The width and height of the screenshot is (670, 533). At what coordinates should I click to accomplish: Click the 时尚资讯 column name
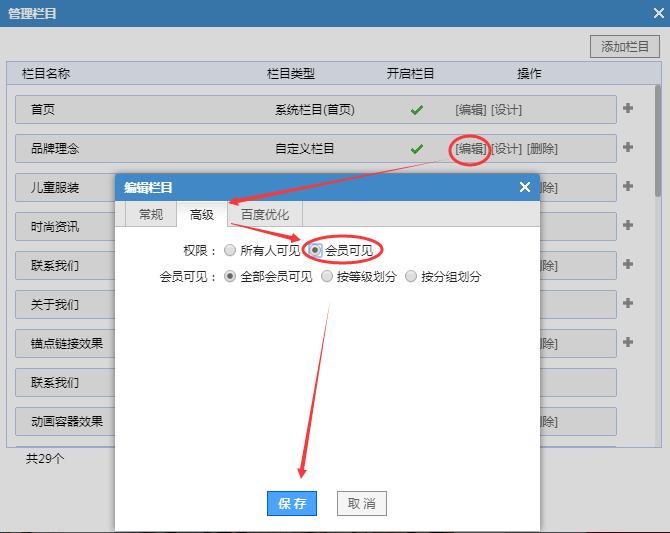point(55,227)
